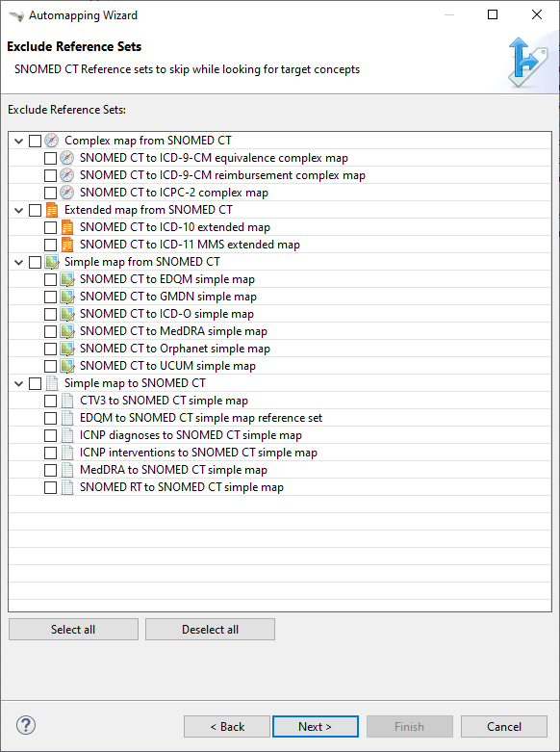Viewport: 560px width, 752px height.
Task: Check Extended map from SNOMED CT checkbox
Action: (x=35, y=211)
